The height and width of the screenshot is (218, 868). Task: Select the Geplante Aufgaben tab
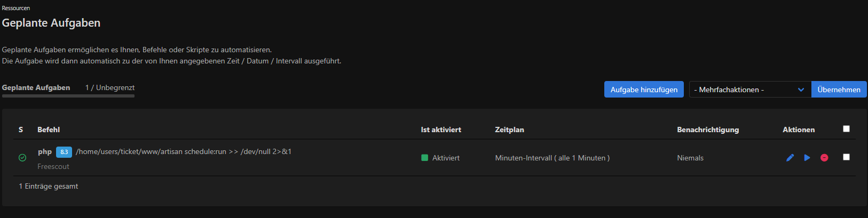point(36,87)
